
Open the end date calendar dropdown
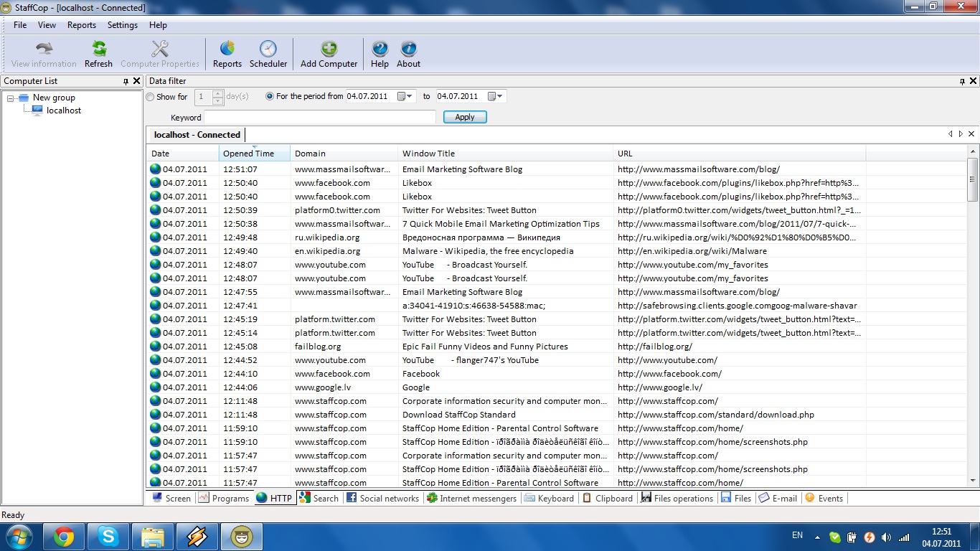(496, 96)
